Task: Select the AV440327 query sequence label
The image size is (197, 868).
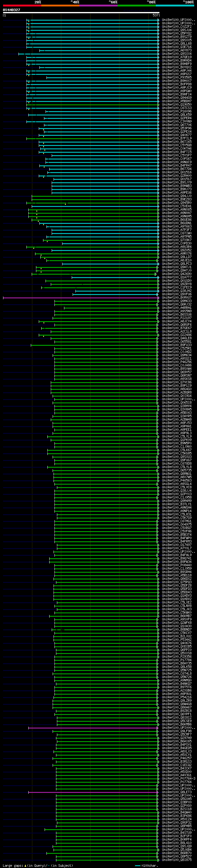Action: [x=11, y=10]
